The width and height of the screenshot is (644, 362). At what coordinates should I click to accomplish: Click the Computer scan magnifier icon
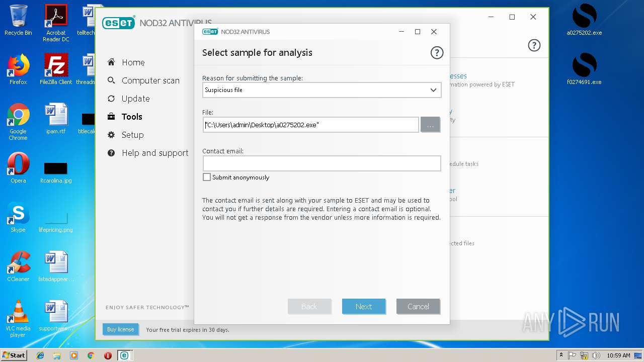[x=111, y=80]
